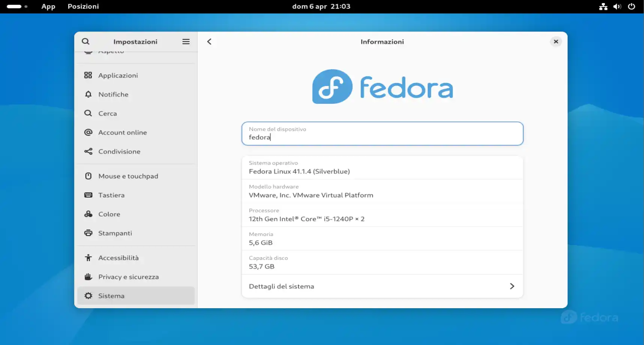This screenshot has width=644, height=345.
Task: Click the Stampanti printer icon
Action: 88,233
